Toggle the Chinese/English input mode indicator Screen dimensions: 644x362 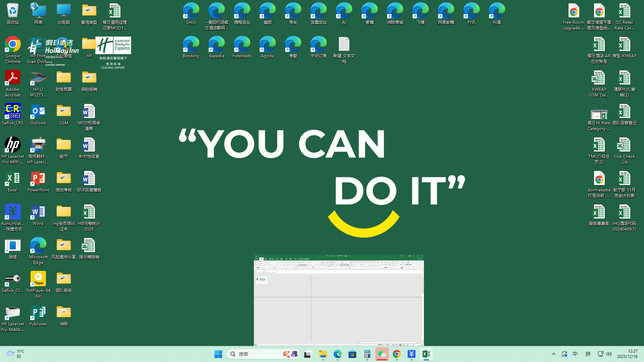pyautogui.click(x=575, y=354)
